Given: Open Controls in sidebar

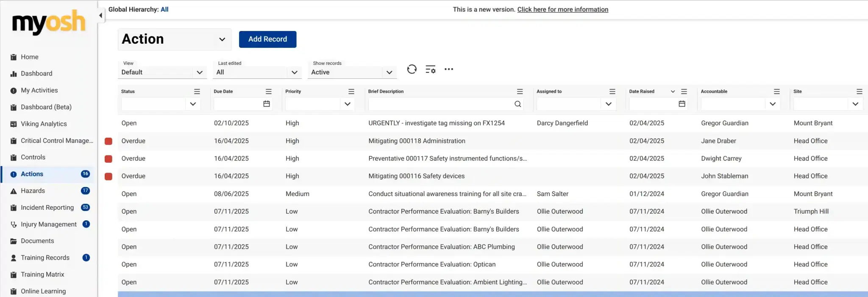Looking at the screenshot, I should (x=33, y=157).
